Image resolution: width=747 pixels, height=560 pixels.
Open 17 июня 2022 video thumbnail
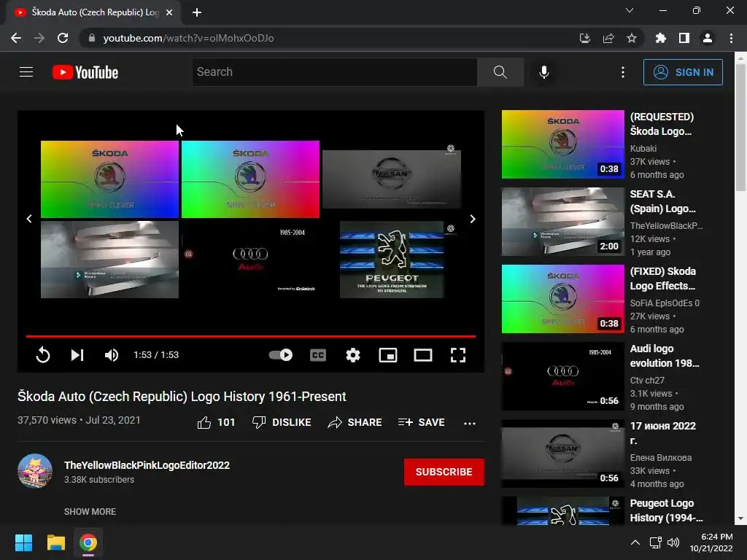tap(563, 454)
